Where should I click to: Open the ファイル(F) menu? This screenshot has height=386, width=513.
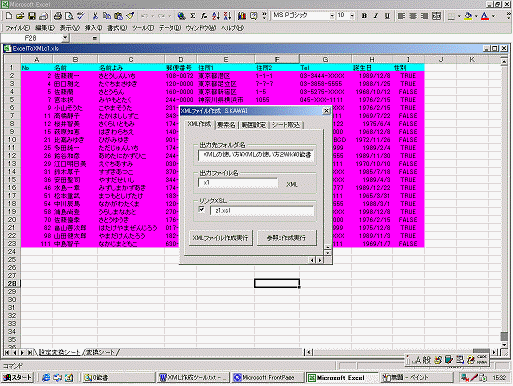[18, 28]
